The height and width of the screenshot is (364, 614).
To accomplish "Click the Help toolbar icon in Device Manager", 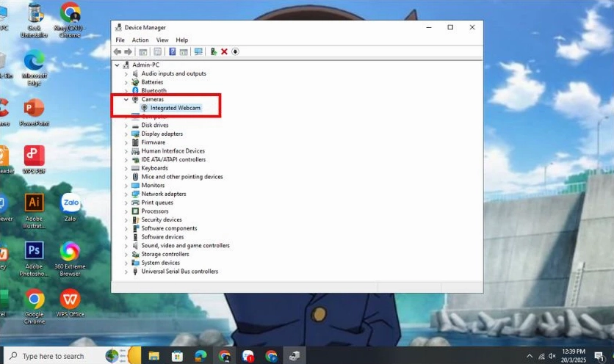I will [173, 51].
